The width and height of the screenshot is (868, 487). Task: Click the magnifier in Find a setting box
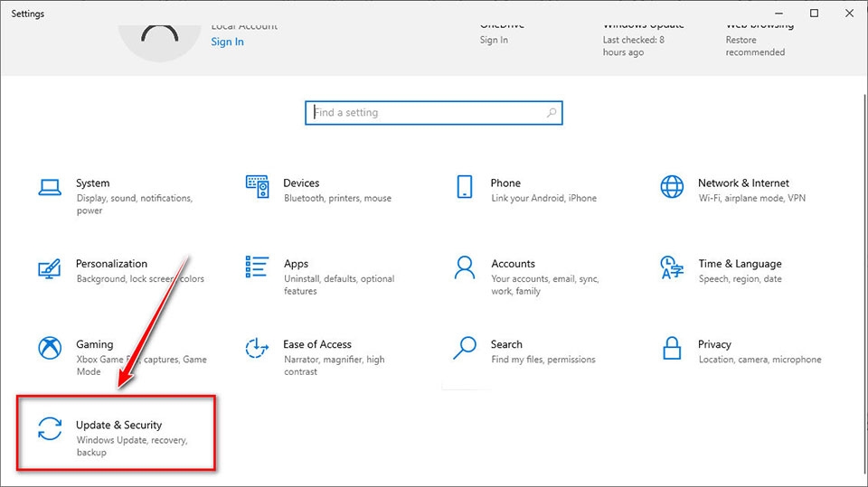pyautogui.click(x=552, y=113)
